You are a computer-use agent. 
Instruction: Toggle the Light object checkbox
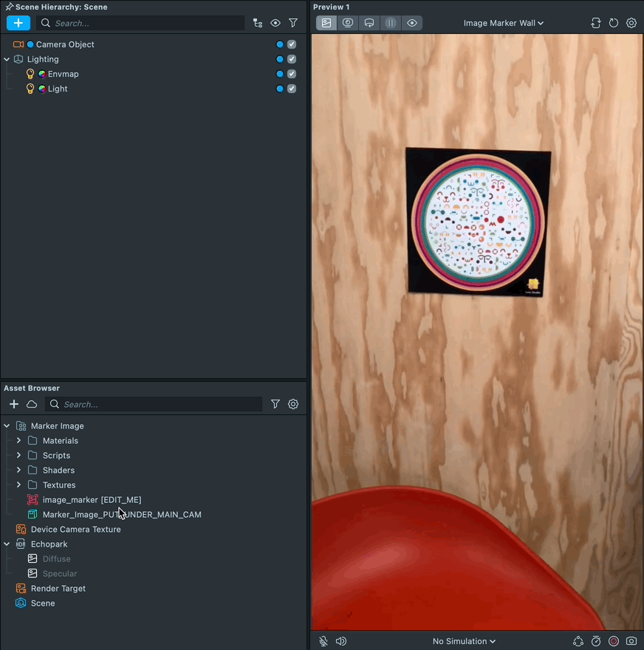292,89
